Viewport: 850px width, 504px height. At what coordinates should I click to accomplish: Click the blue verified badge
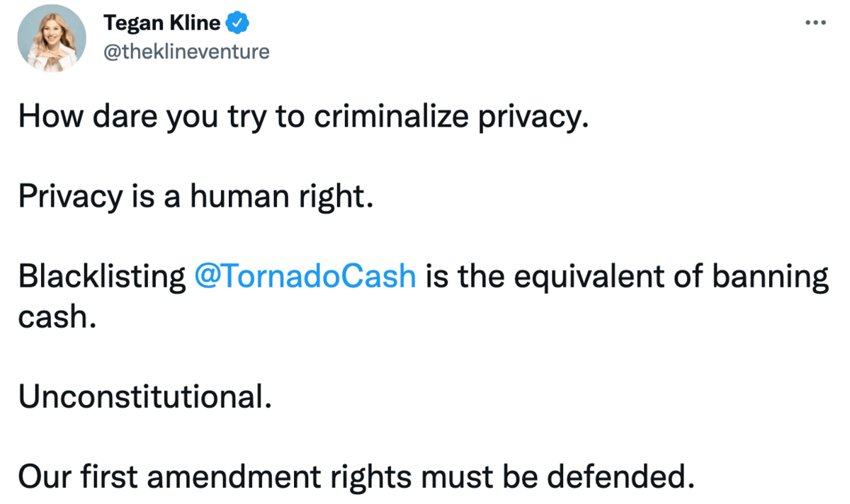coord(237,24)
